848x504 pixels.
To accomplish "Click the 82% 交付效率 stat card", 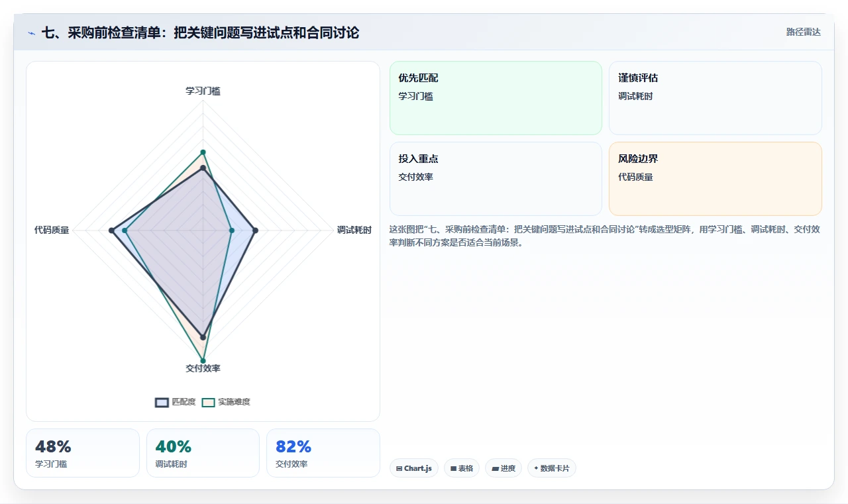I will tap(323, 453).
